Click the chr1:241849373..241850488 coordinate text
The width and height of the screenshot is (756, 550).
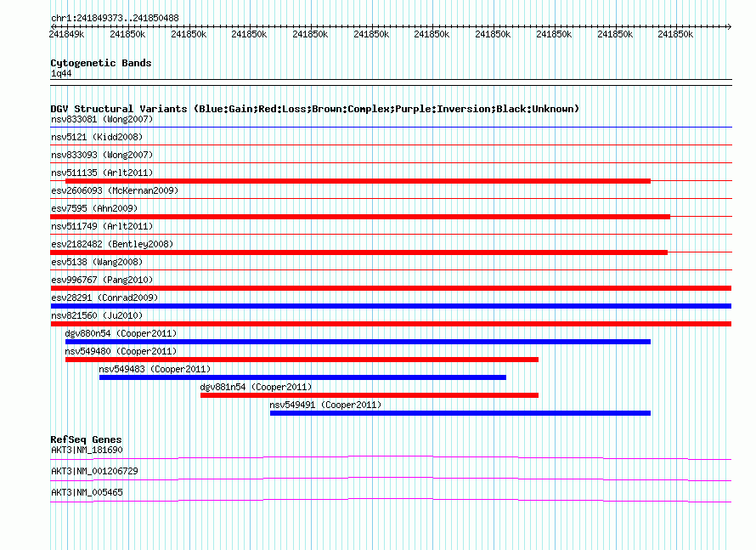pyautogui.click(x=115, y=19)
